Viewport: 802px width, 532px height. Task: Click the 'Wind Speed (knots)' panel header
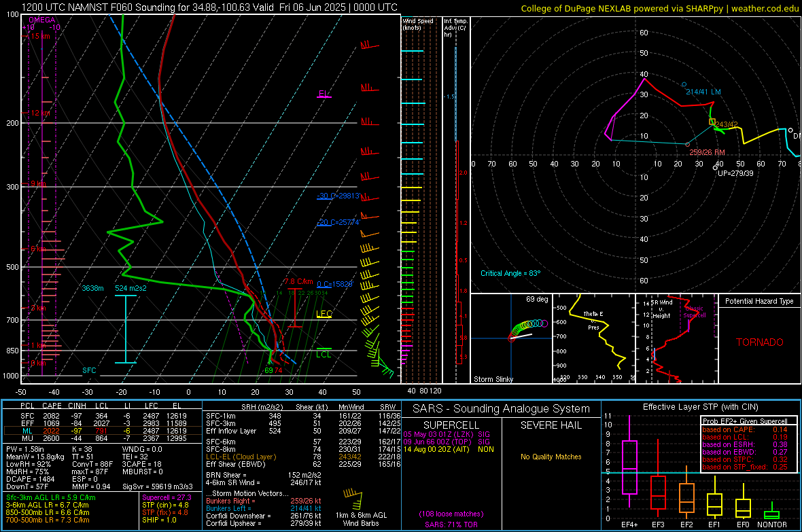tap(418, 24)
